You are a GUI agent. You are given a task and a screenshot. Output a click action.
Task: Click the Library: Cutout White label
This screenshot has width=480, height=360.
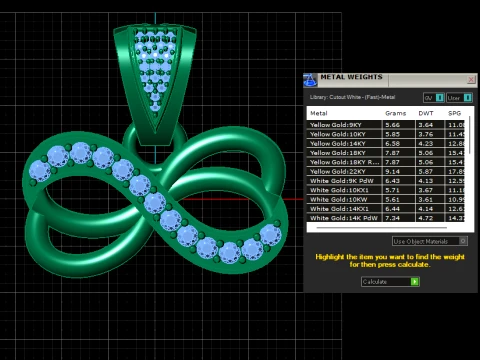(x=352, y=97)
